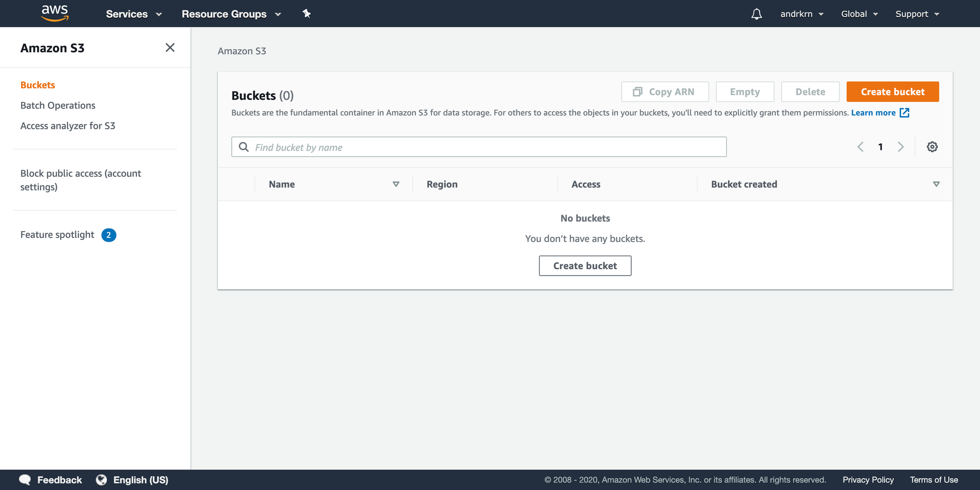980x490 pixels.
Task: Open the notifications bell
Action: pyautogui.click(x=757, y=14)
